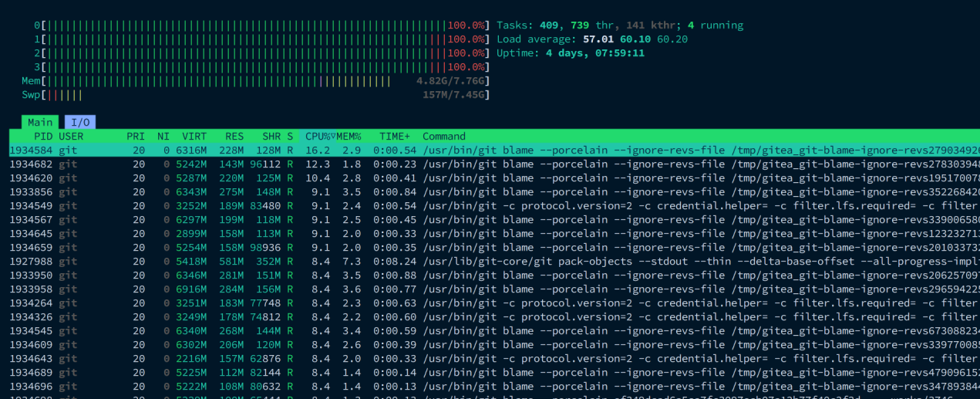This screenshot has height=399, width=980.
Task: Select the Main tab
Action: (40, 122)
